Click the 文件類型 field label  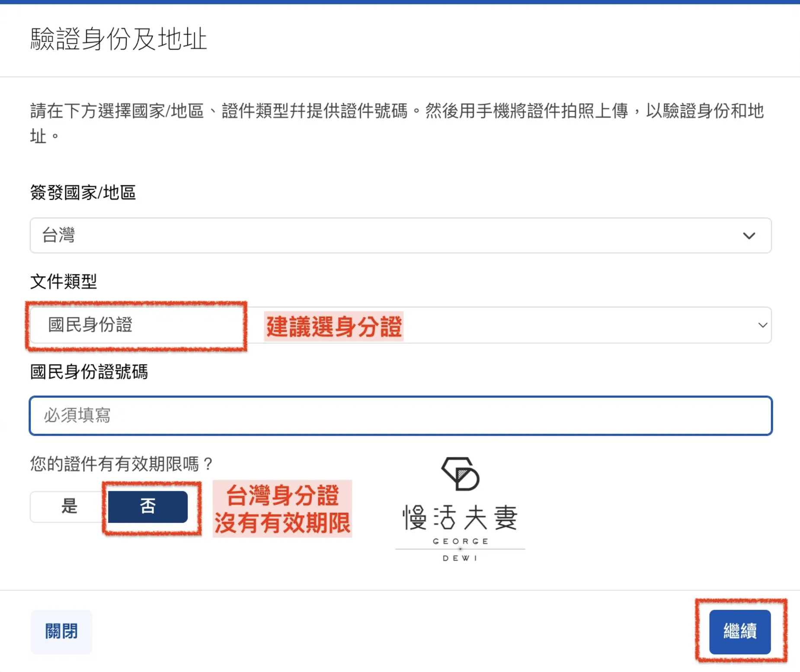64,282
